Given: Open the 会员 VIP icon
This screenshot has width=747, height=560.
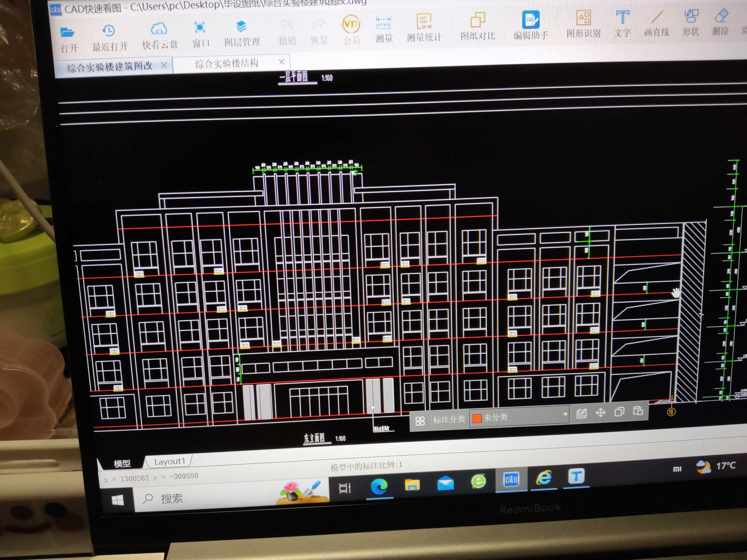Looking at the screenshot, I should (351, 29).
